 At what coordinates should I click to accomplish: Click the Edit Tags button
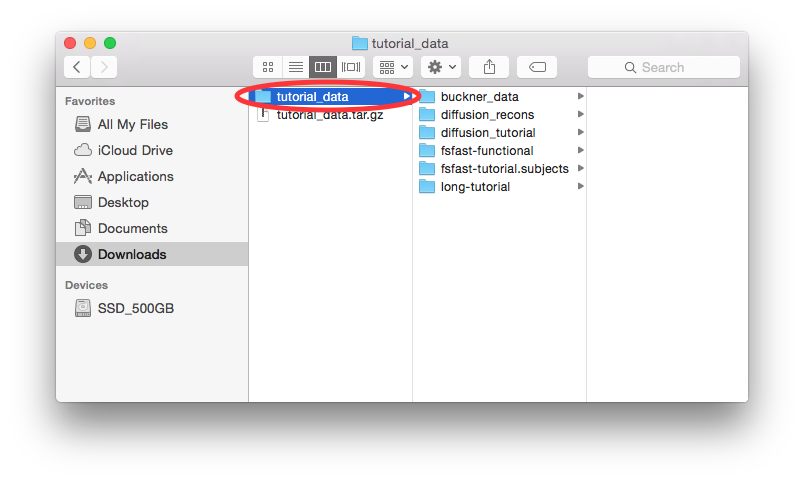click(537, 67)
